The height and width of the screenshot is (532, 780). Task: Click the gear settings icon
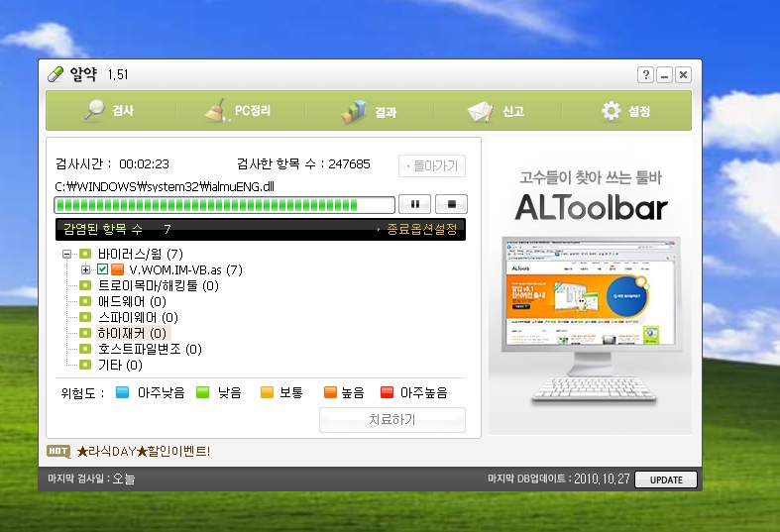[x=612, y=111]
